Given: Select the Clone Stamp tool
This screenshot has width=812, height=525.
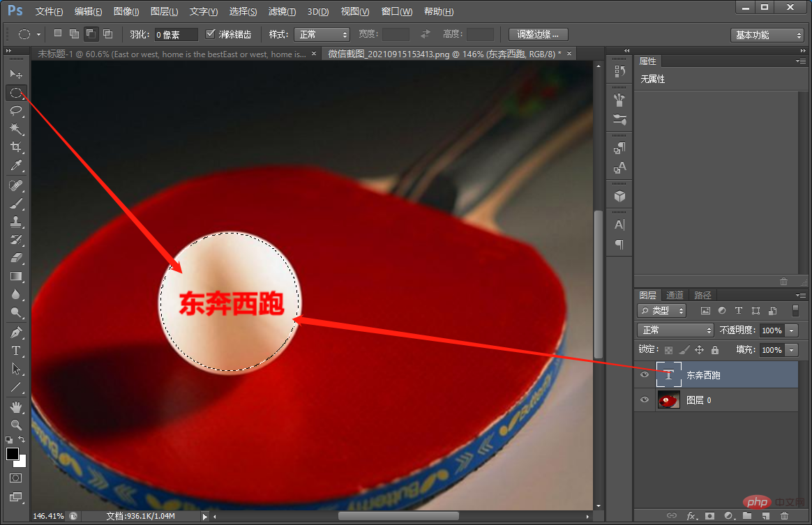Looking at the screenshot, I should click(16, 222).
